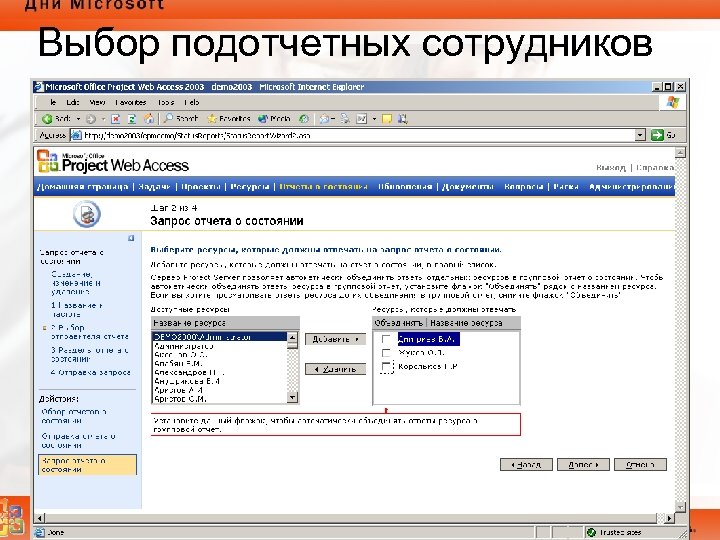The width and height of the screenshot is (720, 540).
Task: Stop page loading with red X icon
Action: point(116,119)
